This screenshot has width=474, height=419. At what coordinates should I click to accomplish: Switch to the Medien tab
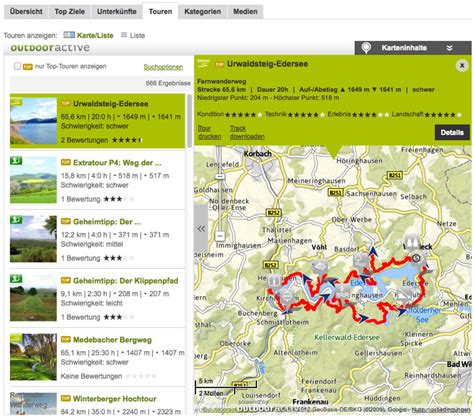(245, 12)
